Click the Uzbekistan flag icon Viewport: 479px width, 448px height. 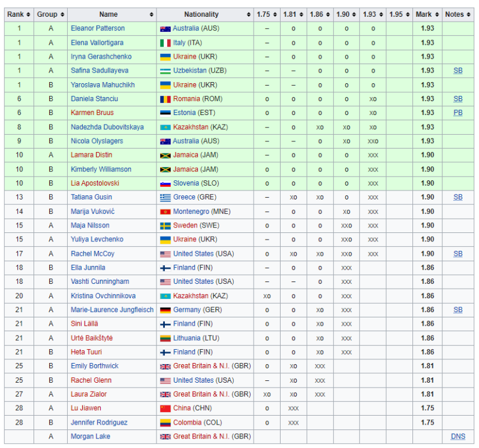(x=165, y=71)
